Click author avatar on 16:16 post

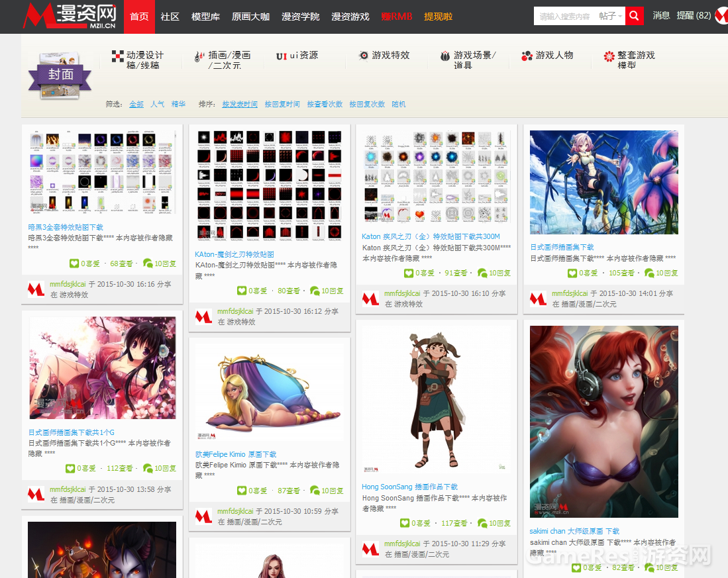(36, 289)
